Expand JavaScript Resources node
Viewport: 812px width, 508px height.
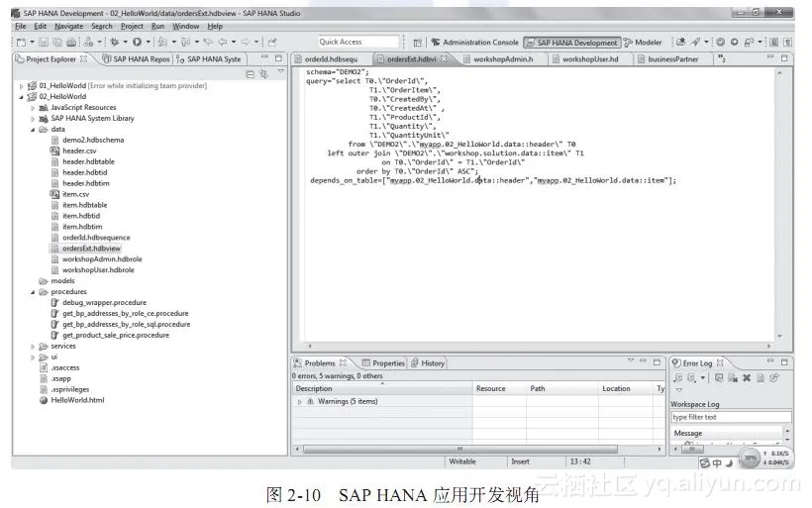click(x=33, y=108)
